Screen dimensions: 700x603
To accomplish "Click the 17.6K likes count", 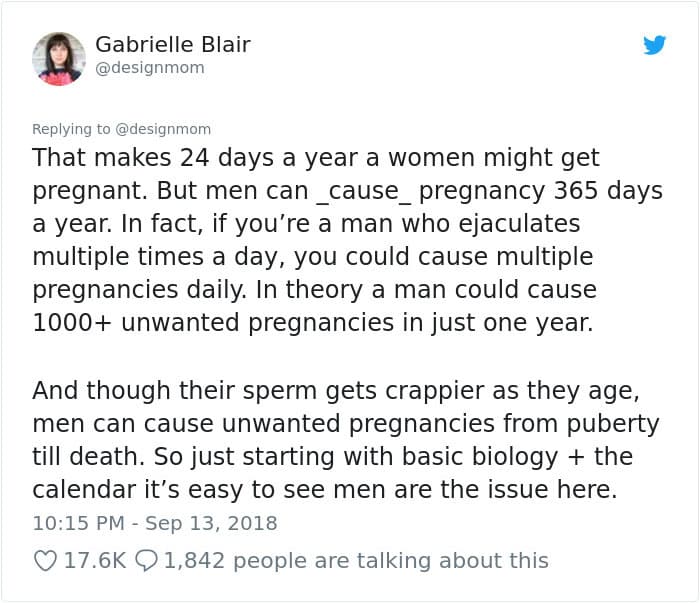I will point(95,561).
